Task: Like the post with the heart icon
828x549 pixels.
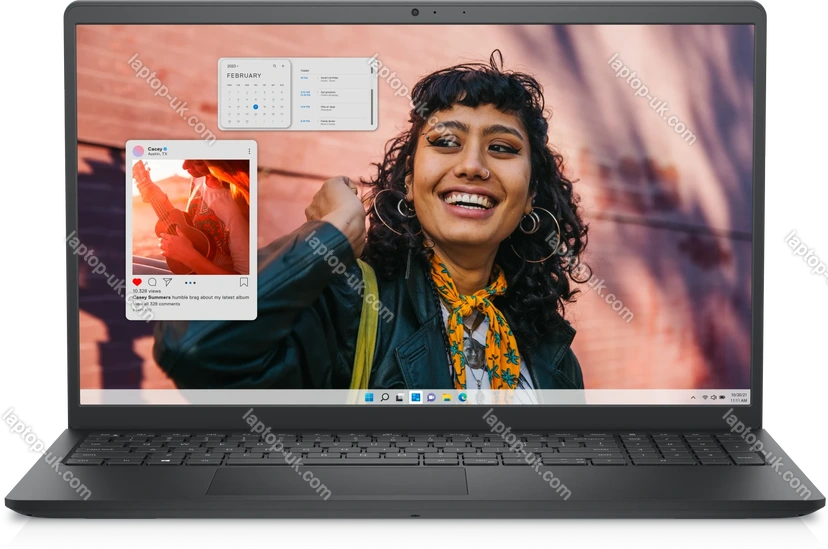Action: point(138,282)
